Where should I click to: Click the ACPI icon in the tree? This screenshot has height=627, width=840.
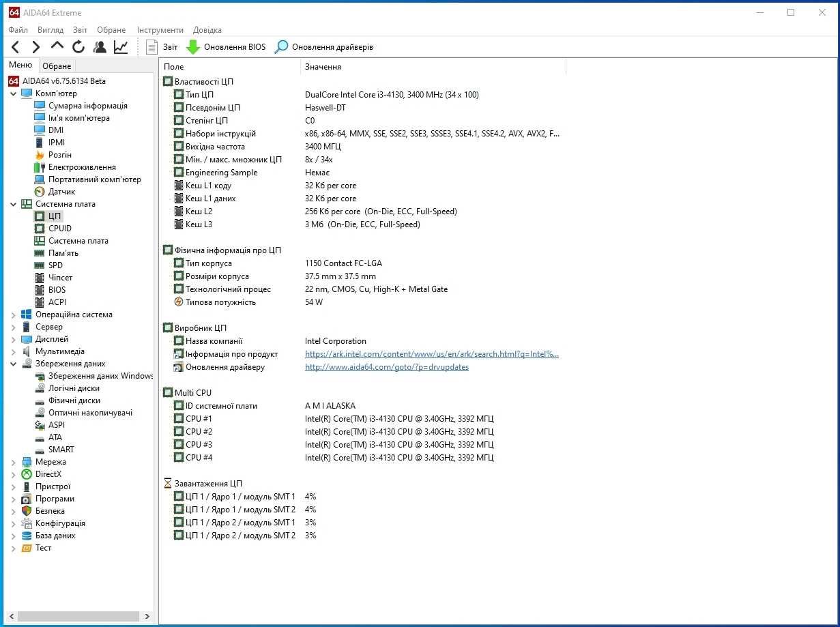(40, 302)
